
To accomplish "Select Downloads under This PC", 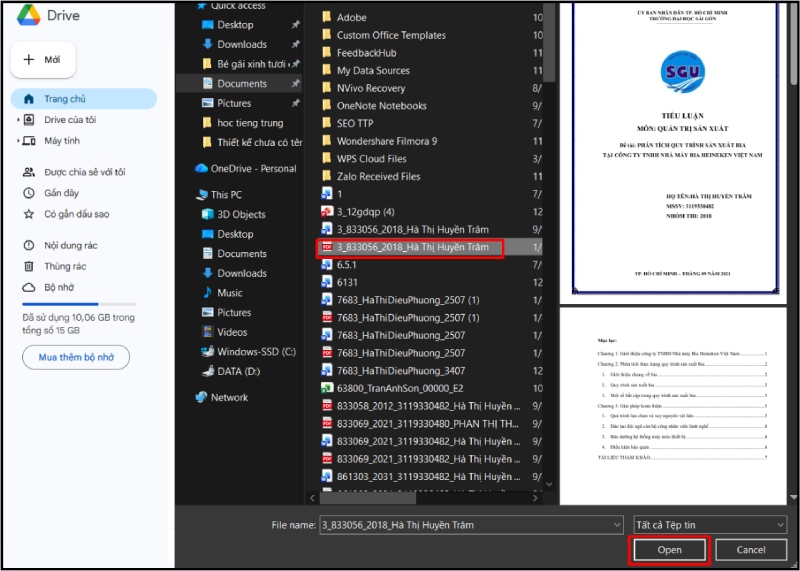I will [242, 274].
